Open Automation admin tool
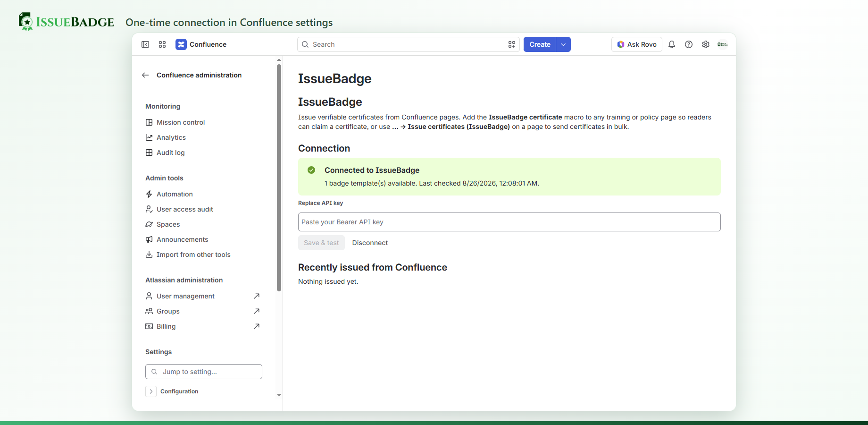 175,194
